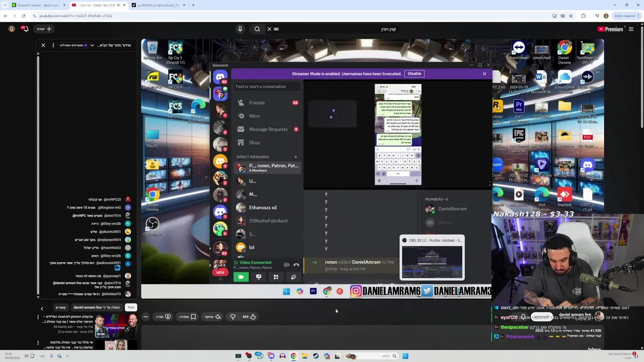Viewport: 644px width, 362px height.
Task: Show hidden system tray icons chevron
Action: pyautogui.click(x=67, y=356)
